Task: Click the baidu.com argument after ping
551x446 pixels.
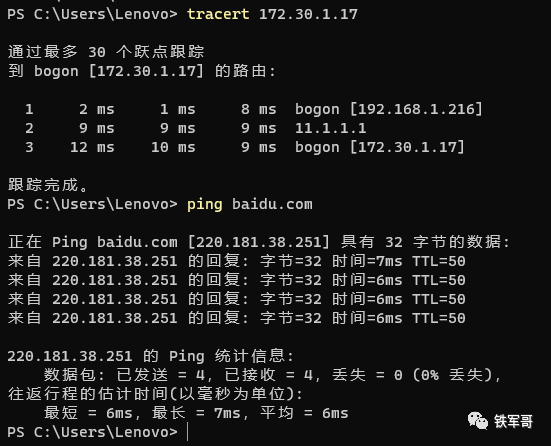Action: (x=272, y=204)
